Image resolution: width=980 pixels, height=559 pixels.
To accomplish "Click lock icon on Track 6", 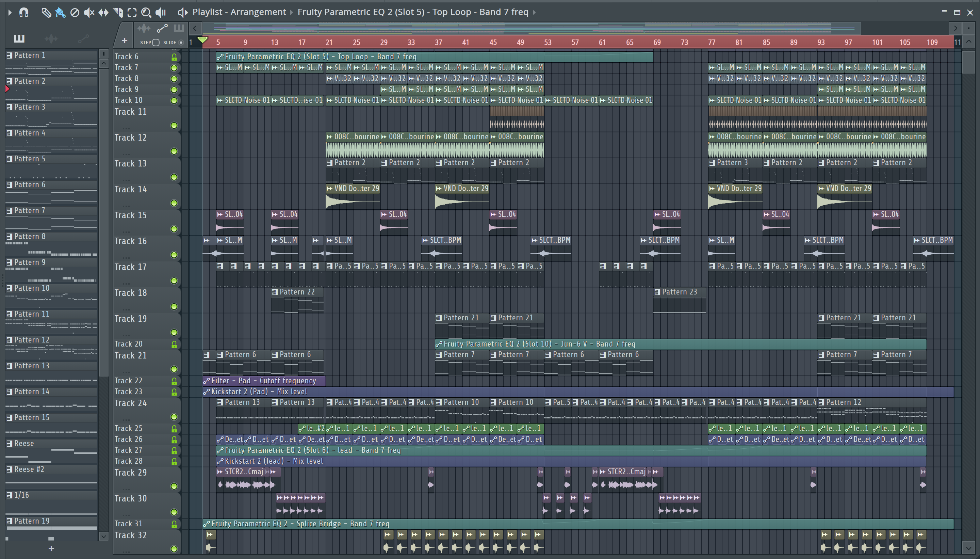I will click(x=174, y=57).
